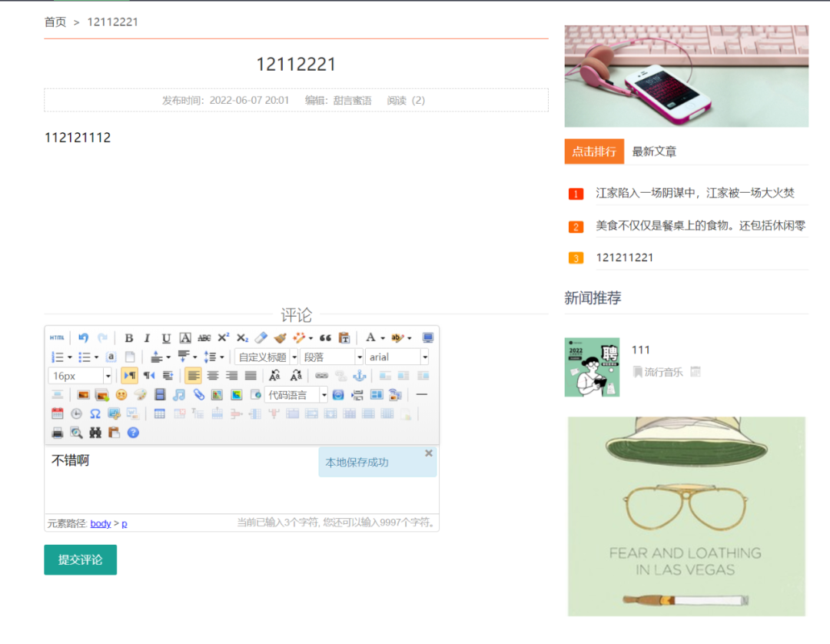This screenshot has height=644, width=830.
Task: Click the undo arrow icon
Action: pos(83,338)
